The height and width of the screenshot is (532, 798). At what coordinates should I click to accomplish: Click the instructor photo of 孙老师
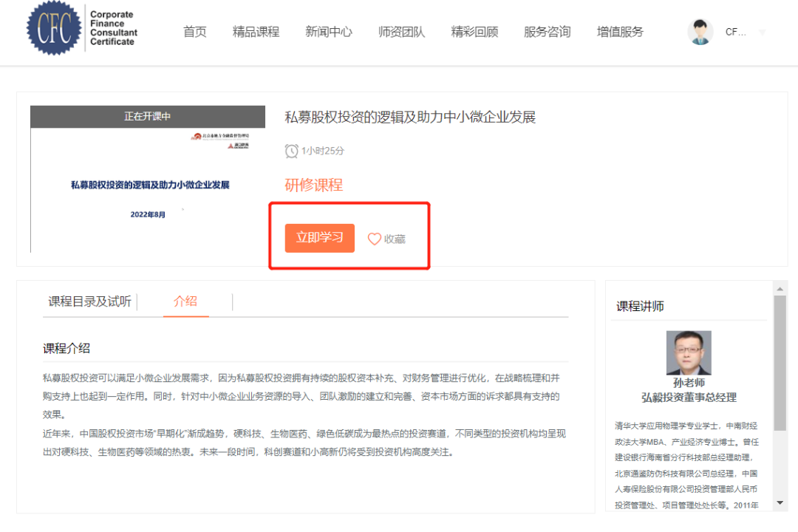pyautogui.click(x=689, y=352)
